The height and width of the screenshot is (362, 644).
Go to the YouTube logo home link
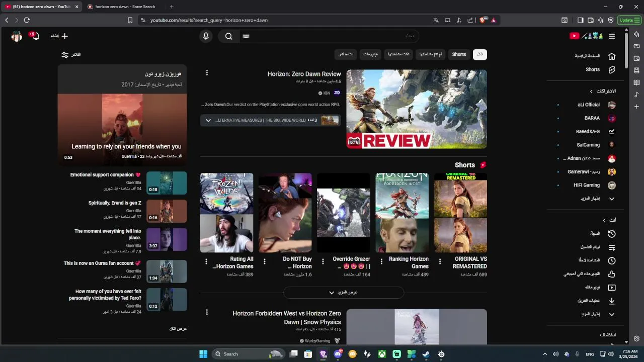586,36
